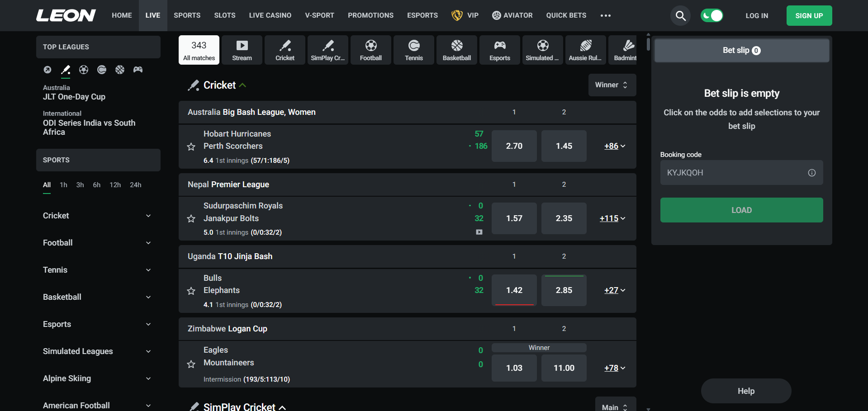Open the search magnifier

point(680,15)
